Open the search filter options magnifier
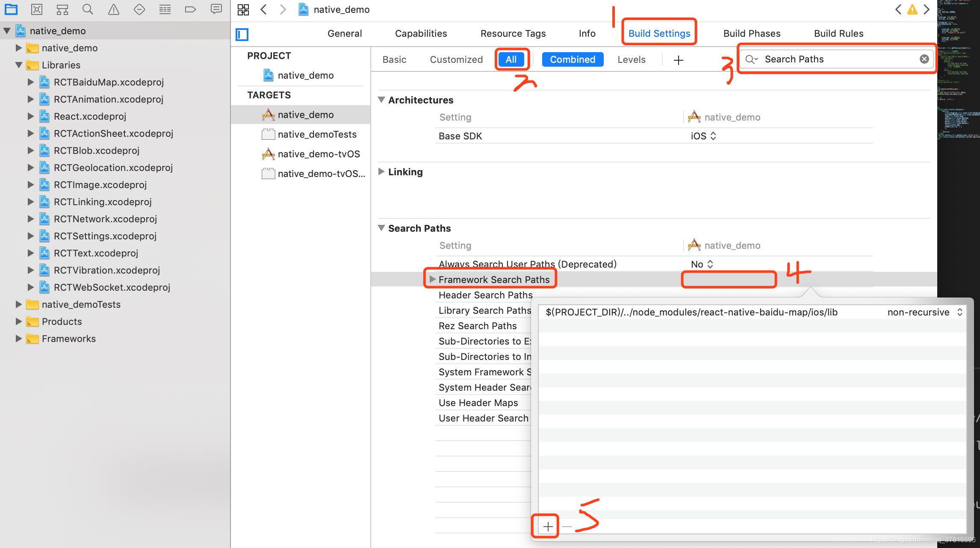 [x=751, y=59]
